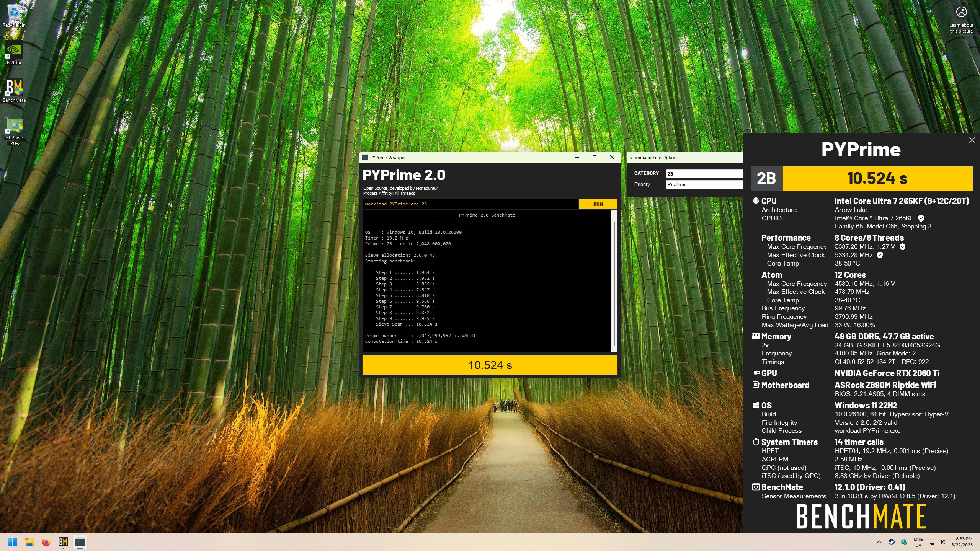Click the yellow 10.524 s result bar in the wrapper
The height and width of the screenshot is (551, 980).
pyautogui.click(x=490, y=365)
